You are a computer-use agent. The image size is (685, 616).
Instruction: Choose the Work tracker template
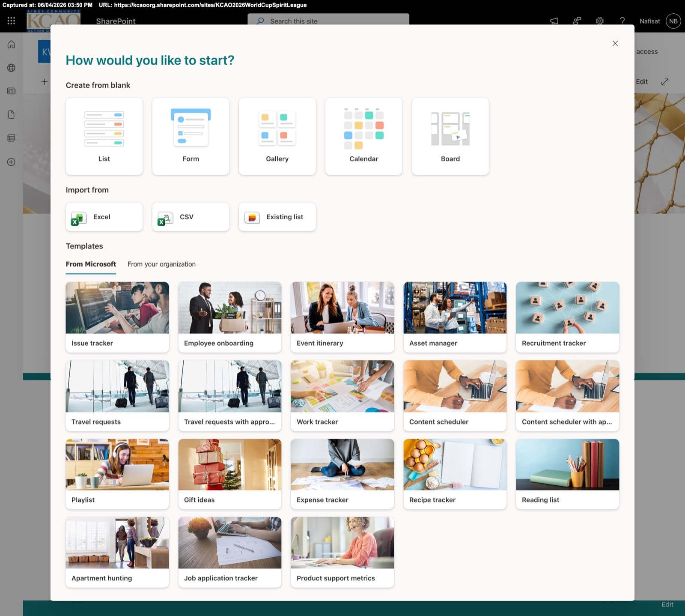pos(342,395)
